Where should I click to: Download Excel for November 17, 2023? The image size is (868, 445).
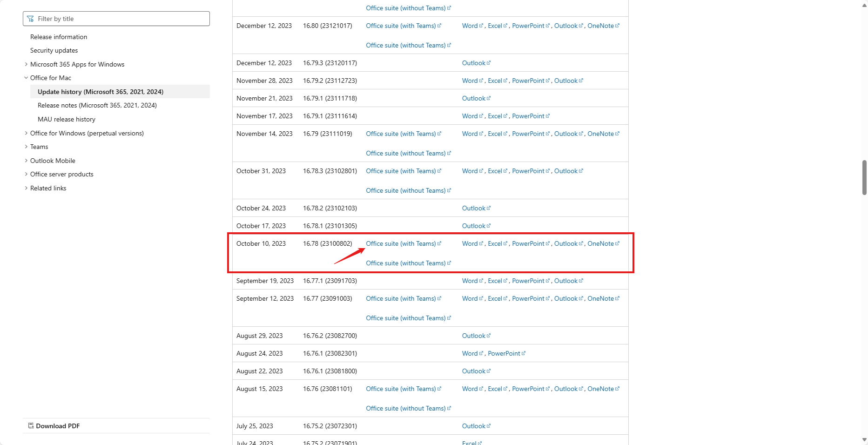pos(498,116)
